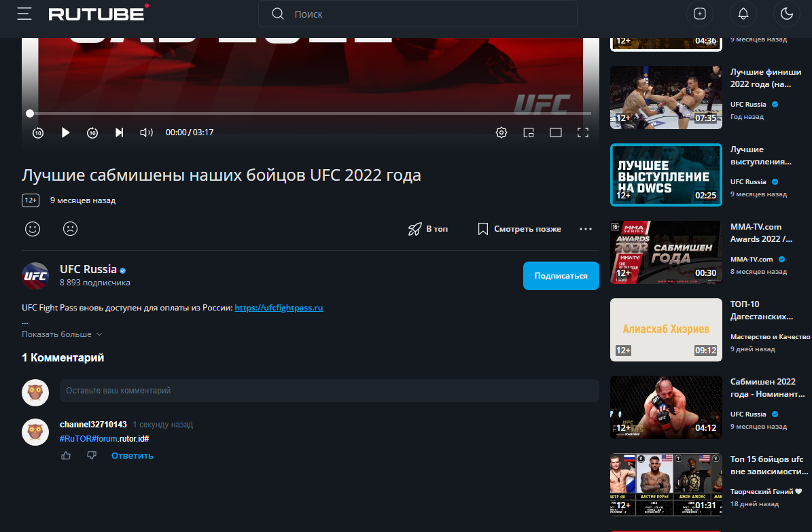The width and height of the screenshot is (812, 532).
Task: Open commenter channel32710143 profile
Action: click(x=93, y=424)
